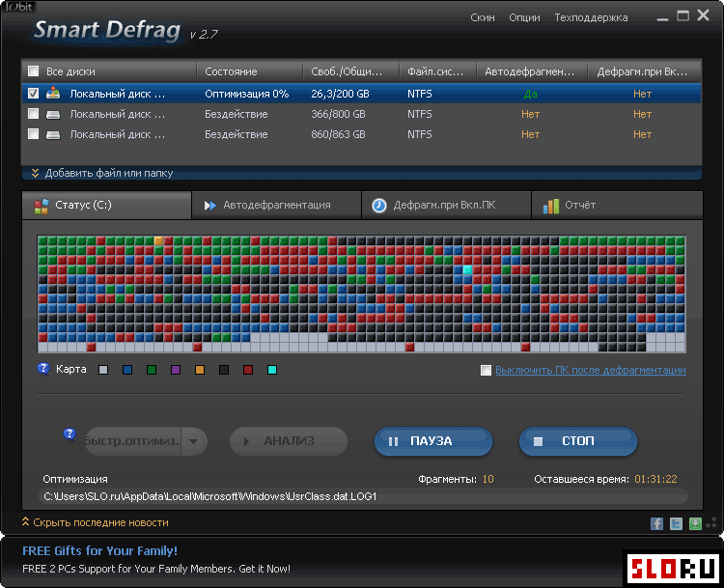The image size is (724, 588).
Task: Click Бездействие status of 366/800 GB disk
Action: click(236, 114)
